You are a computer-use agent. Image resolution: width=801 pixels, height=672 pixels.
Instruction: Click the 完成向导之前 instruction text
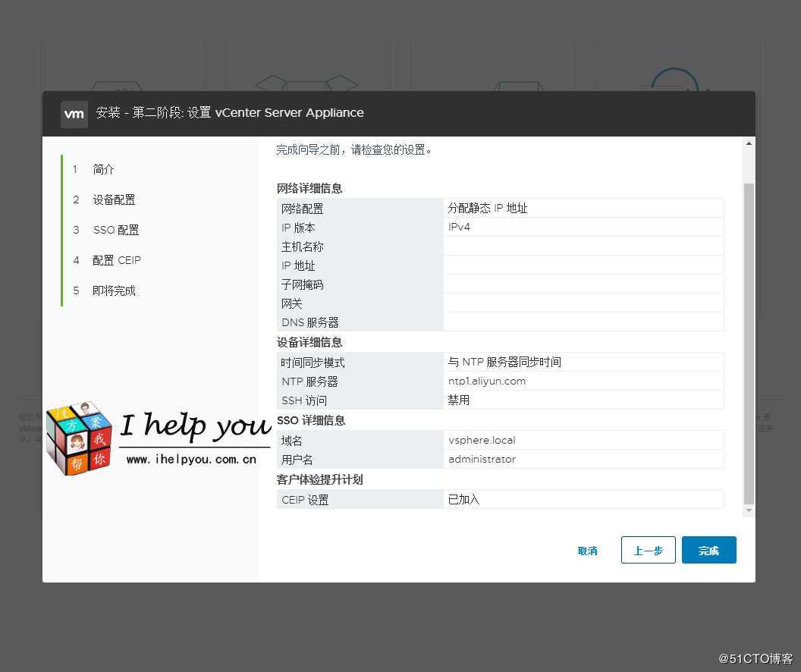[x=354, y=149]
